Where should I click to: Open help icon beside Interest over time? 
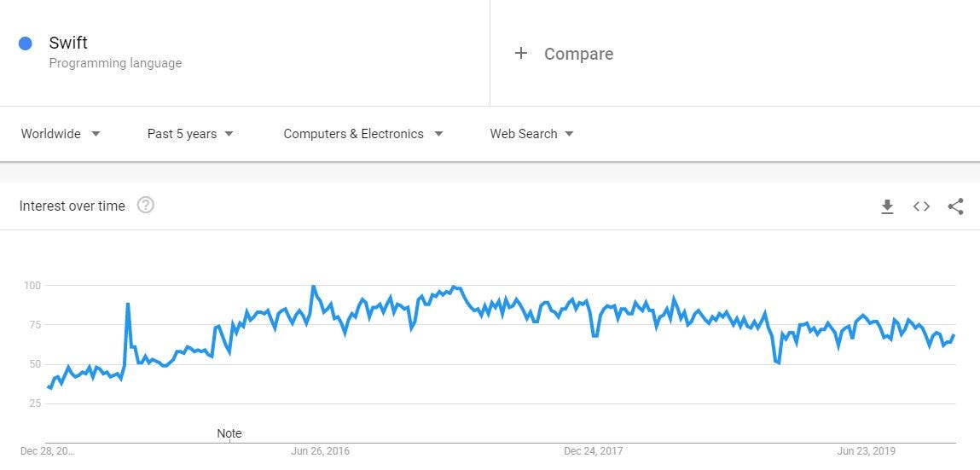click(146, 205)
